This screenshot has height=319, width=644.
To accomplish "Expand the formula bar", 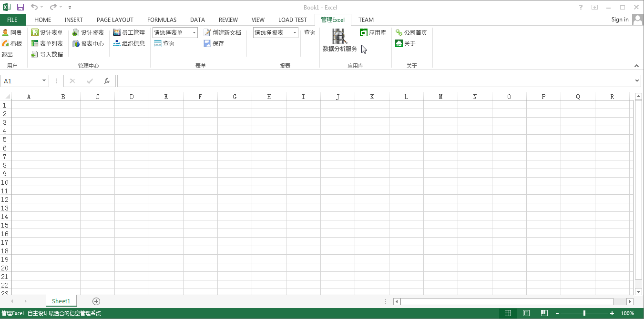I will (x=638, y=81).
